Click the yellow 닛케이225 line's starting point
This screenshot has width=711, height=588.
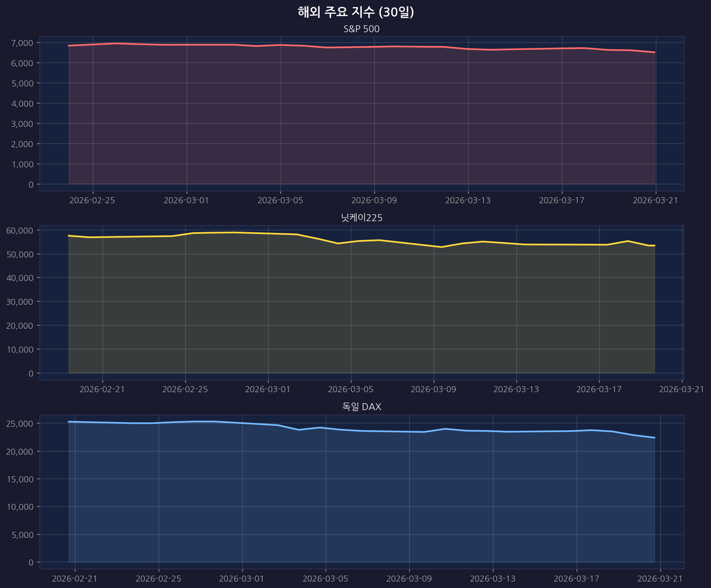pyautogui.click(x=69, y=236)
